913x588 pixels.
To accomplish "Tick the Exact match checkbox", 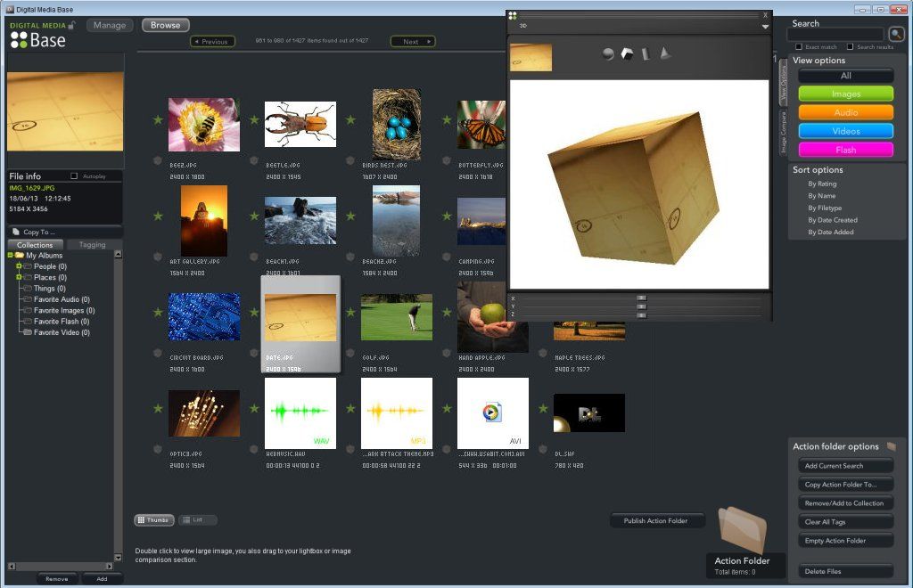I will [x=798, y=46].
